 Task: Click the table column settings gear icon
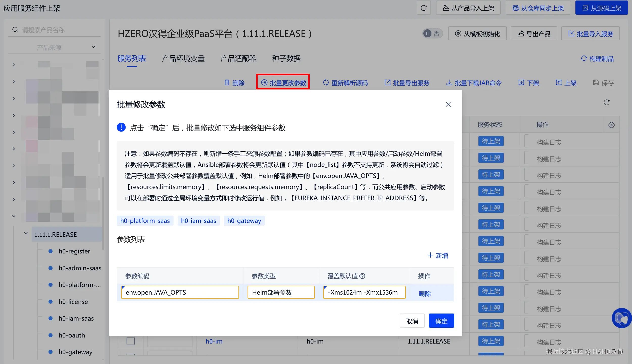point(611,125)
